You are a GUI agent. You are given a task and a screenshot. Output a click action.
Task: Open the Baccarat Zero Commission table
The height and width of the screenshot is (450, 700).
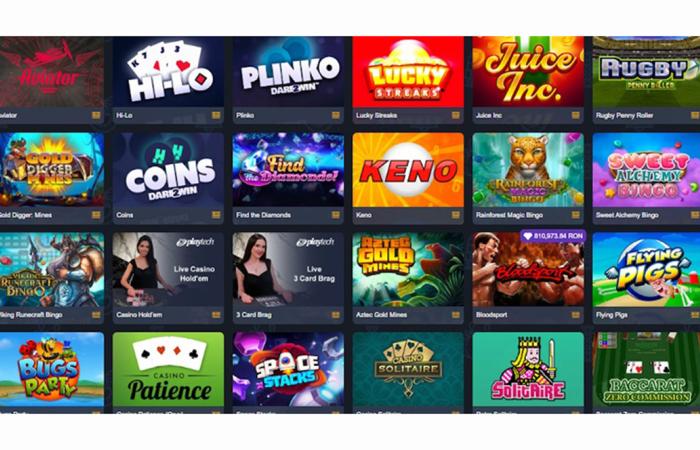pyautogui.click(x=646, y=369)
